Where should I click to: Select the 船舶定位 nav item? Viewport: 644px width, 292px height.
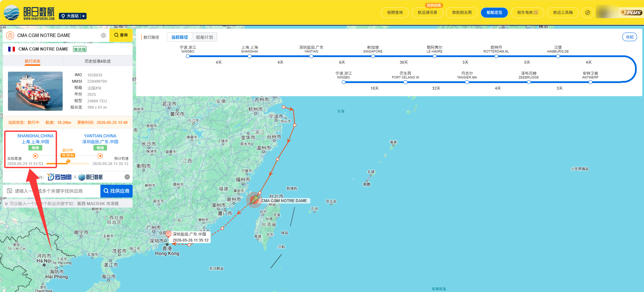click(494, 12)
